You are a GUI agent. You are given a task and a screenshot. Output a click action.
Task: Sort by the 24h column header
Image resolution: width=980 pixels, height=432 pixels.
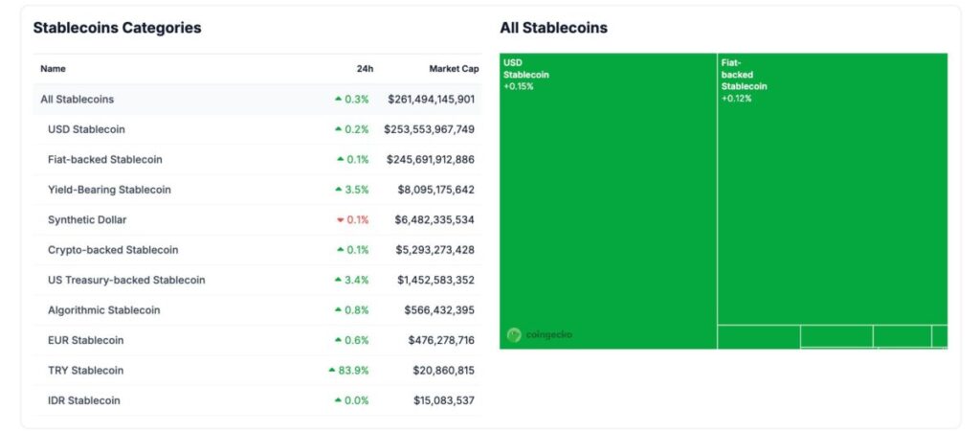(x=364, y=69)
